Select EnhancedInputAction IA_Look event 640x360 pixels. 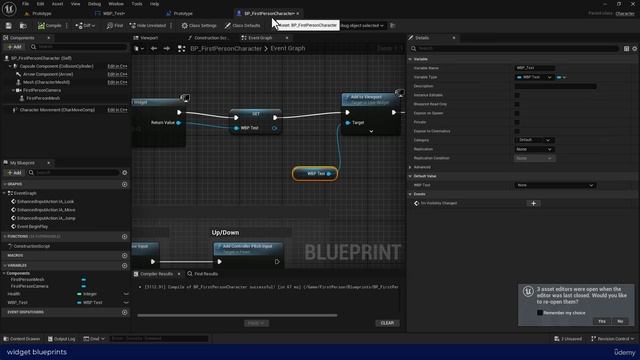46,202
